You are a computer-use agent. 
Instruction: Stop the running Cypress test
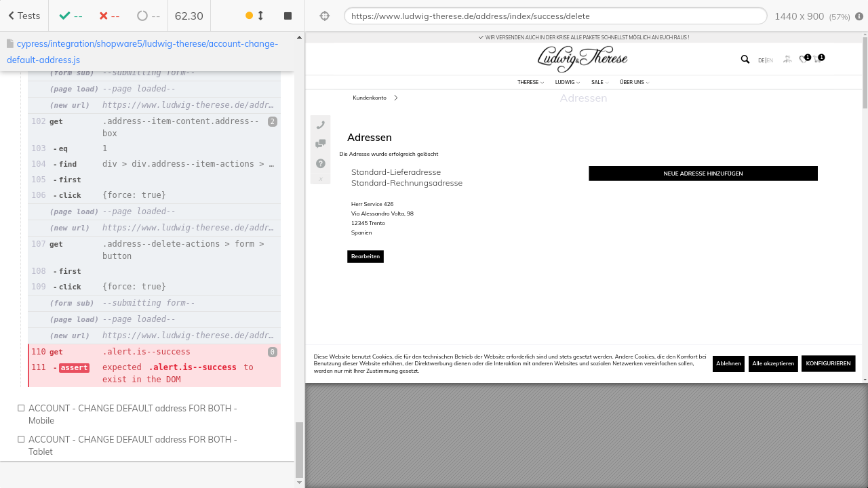[x=288, y=16]
